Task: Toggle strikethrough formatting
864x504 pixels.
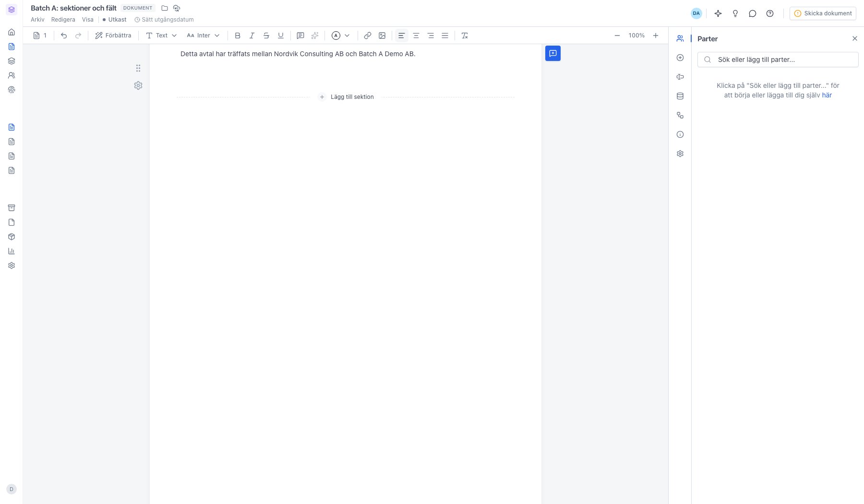Action: (x=266, y=36)
